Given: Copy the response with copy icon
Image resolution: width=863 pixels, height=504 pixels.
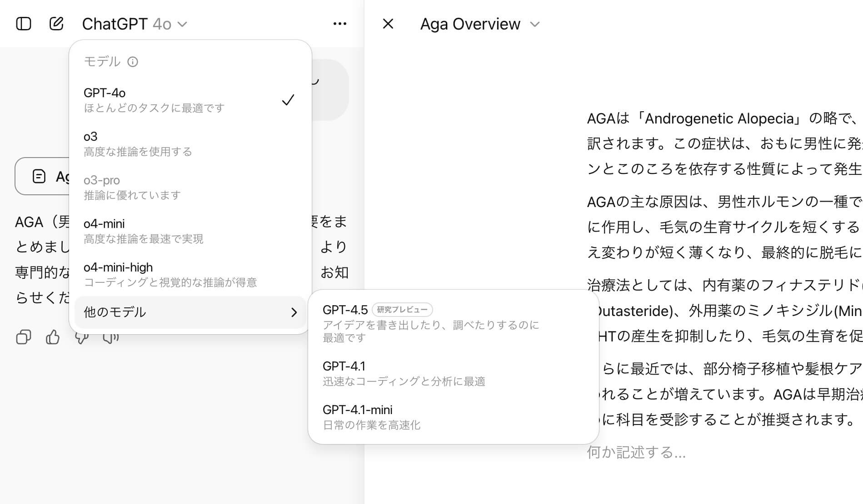Looking at the screenshot, I should click(24, 337).
